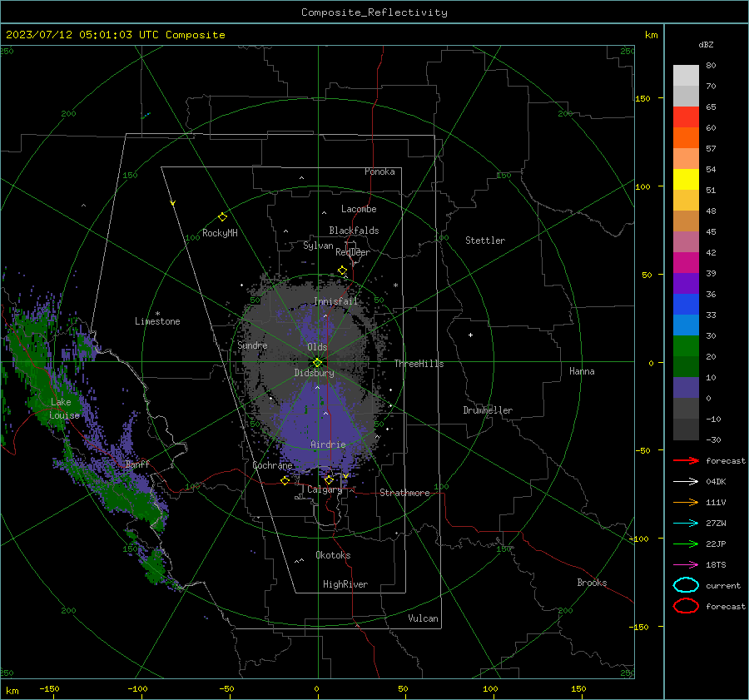This screenshot has height=700, width=749.
Task: Click the 04DK legend label
Action: click(x=716, y=482)
